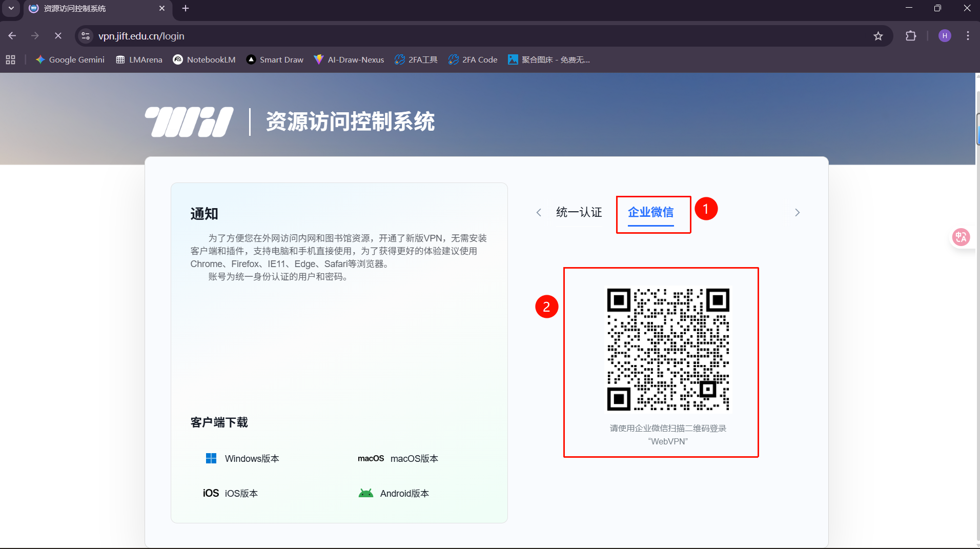The height and width of the screenshot is (549, 980).
Task: Click the site logo in header
Action: pyautogui.click(x=189, y=122)
